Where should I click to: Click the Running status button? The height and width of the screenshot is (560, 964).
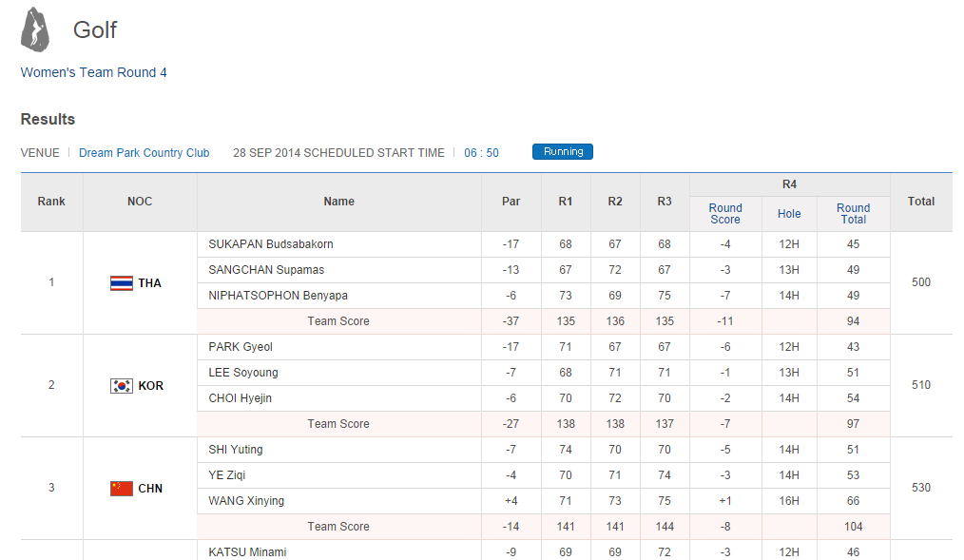coord(563,152)
